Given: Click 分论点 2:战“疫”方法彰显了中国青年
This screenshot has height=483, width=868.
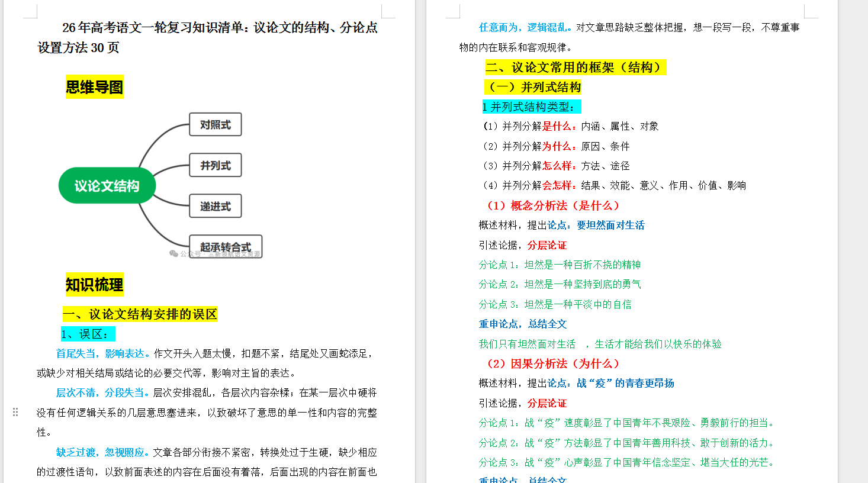Looking at the screenshot, I should [628, 443].
